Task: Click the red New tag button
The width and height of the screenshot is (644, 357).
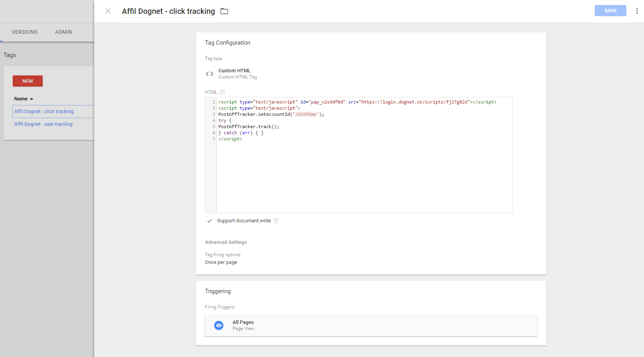Action: [x=28, y=81]
